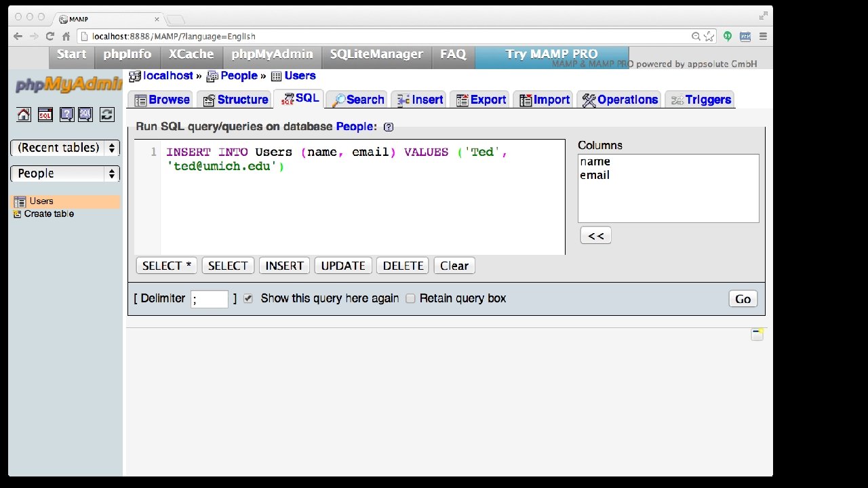Open the query window SQL icon in sidebar

(x=45, y=115)
